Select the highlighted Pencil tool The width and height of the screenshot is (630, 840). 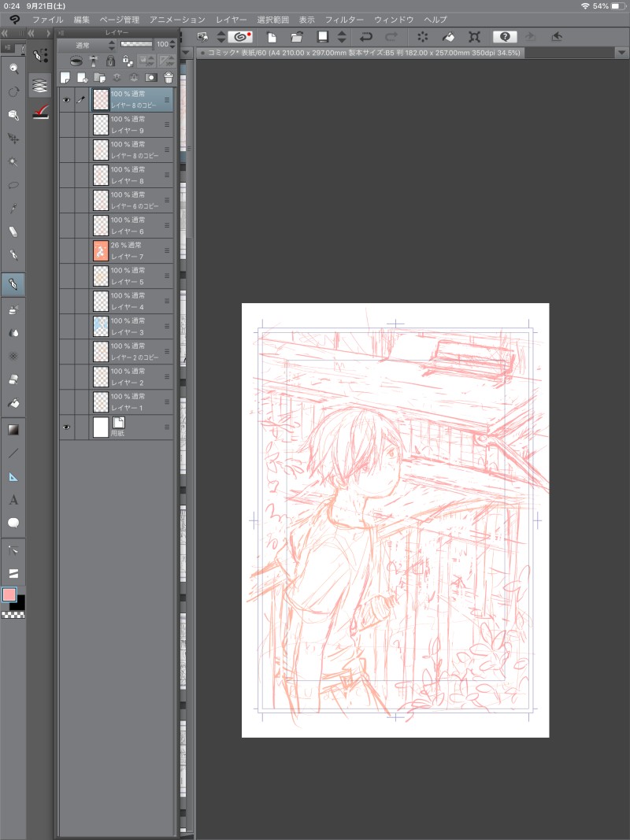pyautogui.click(x=13, y=283)
